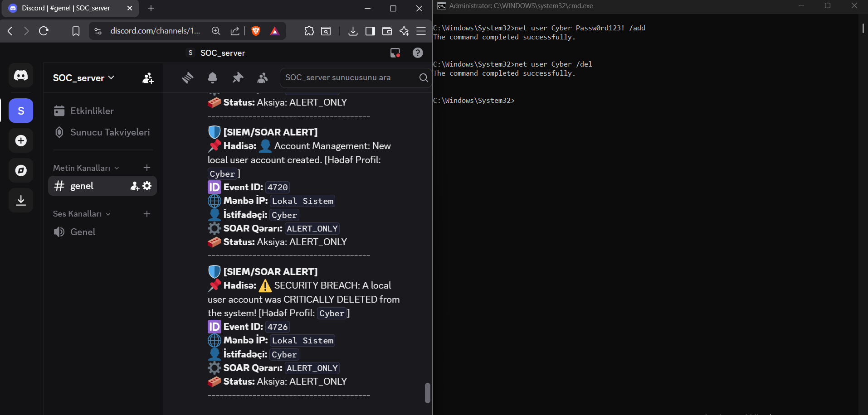868x415 pixels.
Task: Toggle the member list icon
Action: [262, 78]
